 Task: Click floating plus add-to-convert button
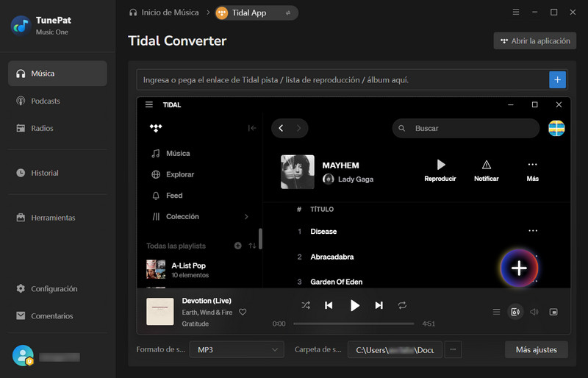[520, 268]
